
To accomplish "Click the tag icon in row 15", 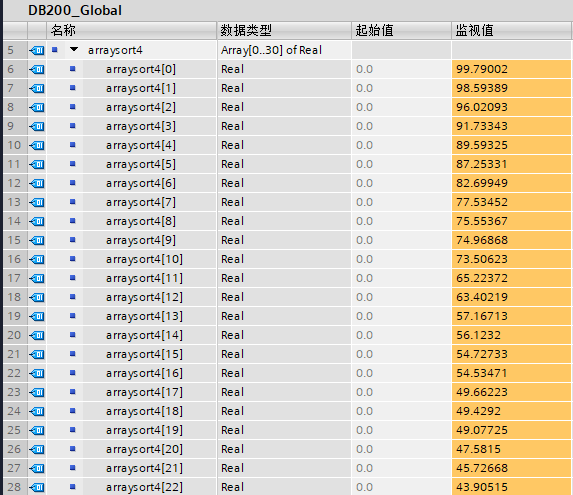I will (x=37, y=240).
